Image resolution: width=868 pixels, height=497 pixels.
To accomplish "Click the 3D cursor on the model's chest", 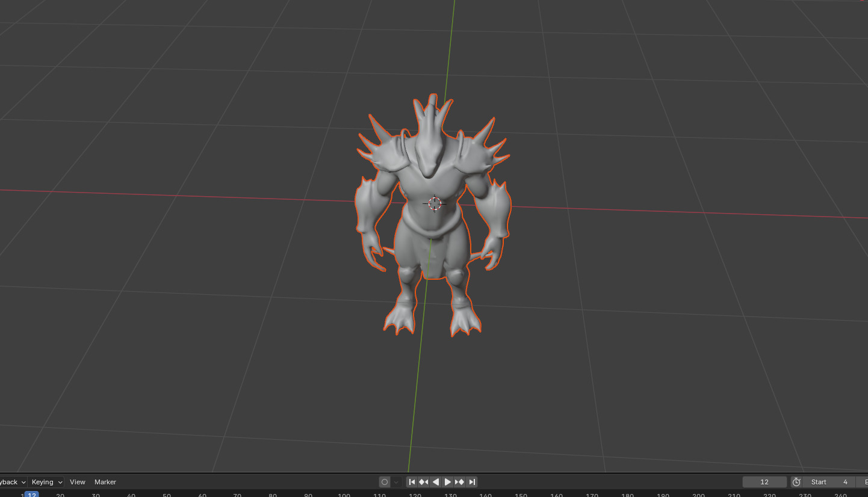I will (434, 203).
